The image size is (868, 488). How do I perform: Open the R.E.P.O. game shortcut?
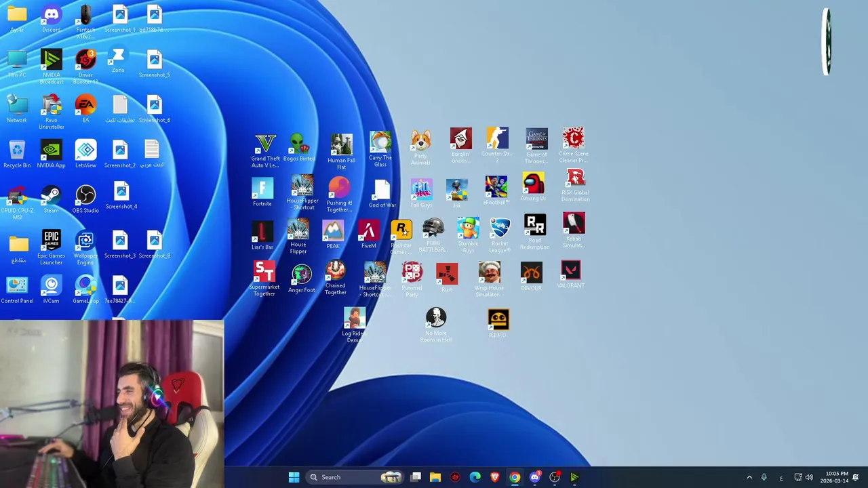[x=498, y=324]
